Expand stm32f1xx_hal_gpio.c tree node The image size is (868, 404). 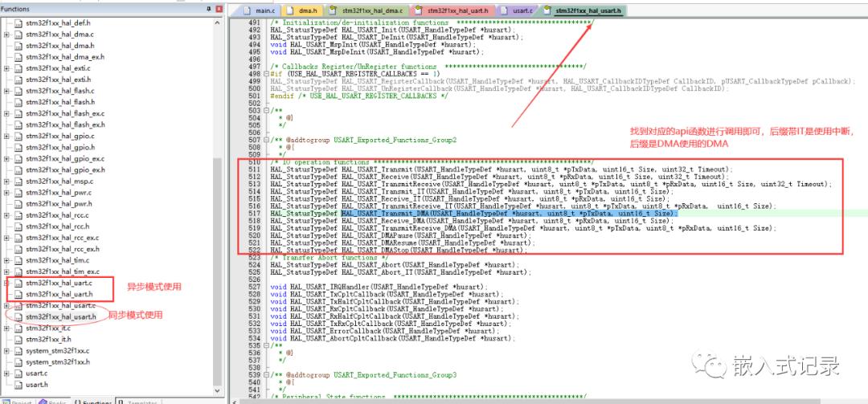pyautogui.click(x=6, y=137)
